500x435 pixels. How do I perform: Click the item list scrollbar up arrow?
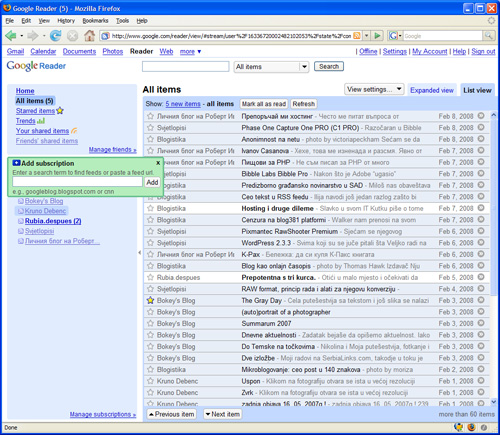(493, 115)
